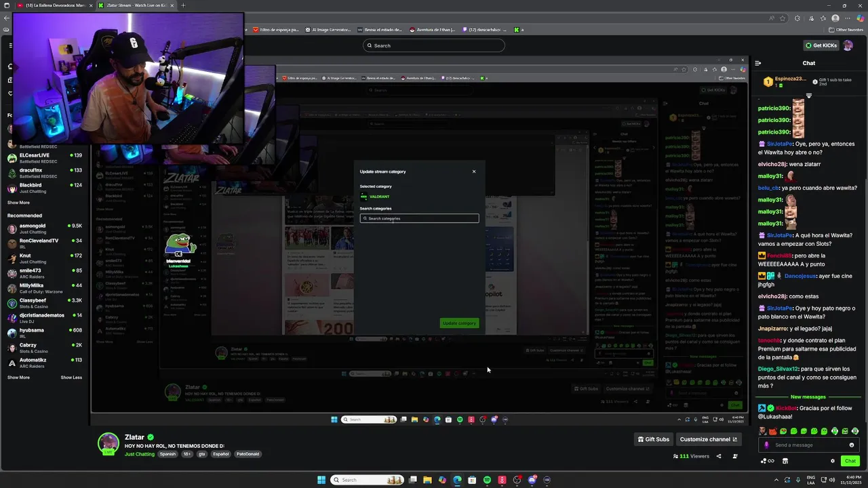This screenshot has height=488, width=868.
Task: Click the Spanish stream tag
Action: 167,454
